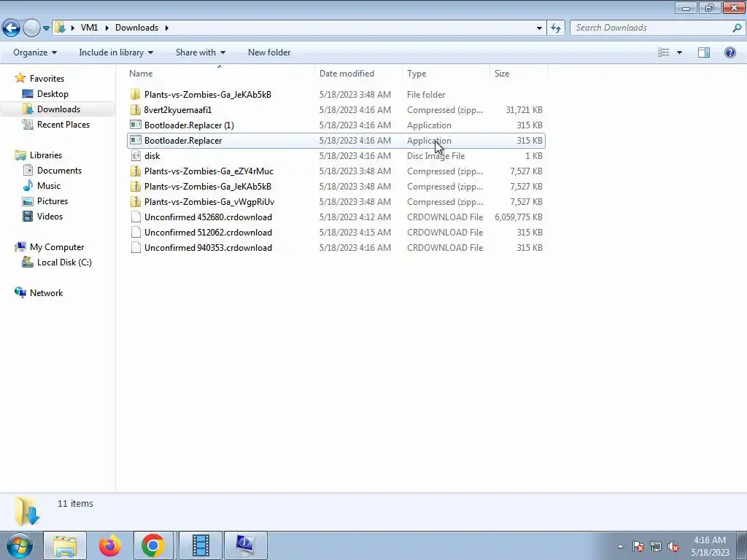The image size is (747, 560).
Task: Select the disk disc image icon
Action: [136, 156]
